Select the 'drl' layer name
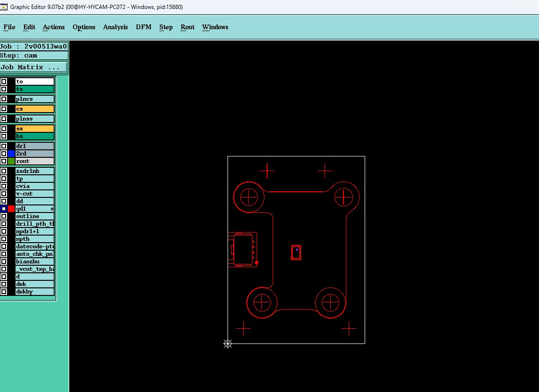The height and width of the screenshot is (392, 539). click(35, 146)
